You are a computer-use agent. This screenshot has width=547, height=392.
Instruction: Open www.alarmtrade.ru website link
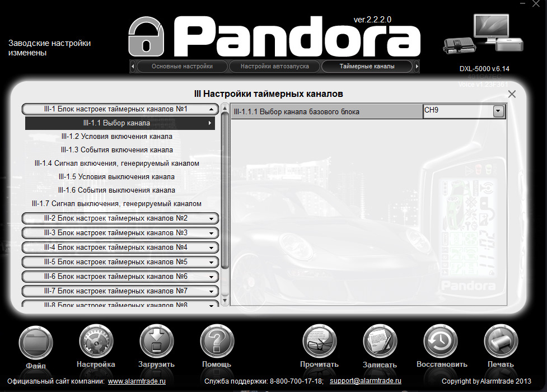click(x=137, y=381)
